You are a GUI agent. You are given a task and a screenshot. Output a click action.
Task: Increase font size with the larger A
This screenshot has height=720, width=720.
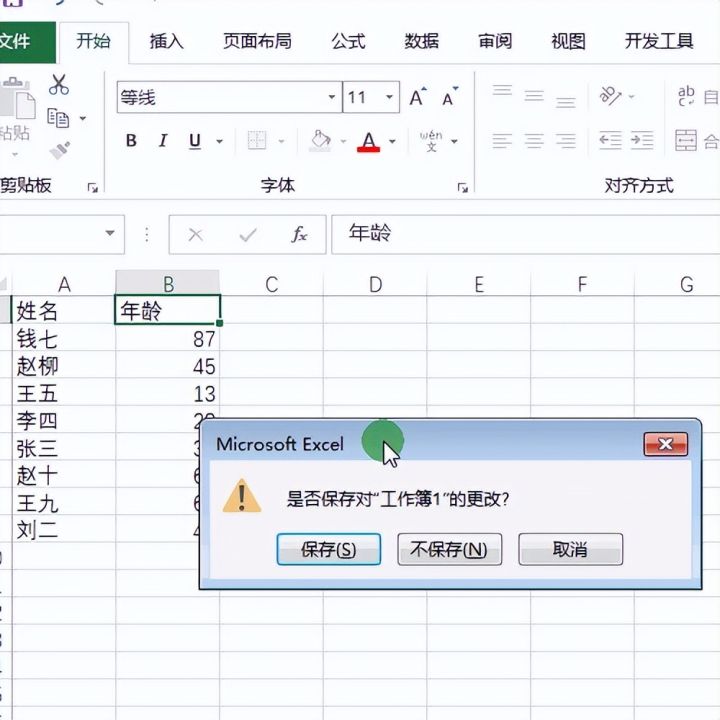click(x=418, y=97)
